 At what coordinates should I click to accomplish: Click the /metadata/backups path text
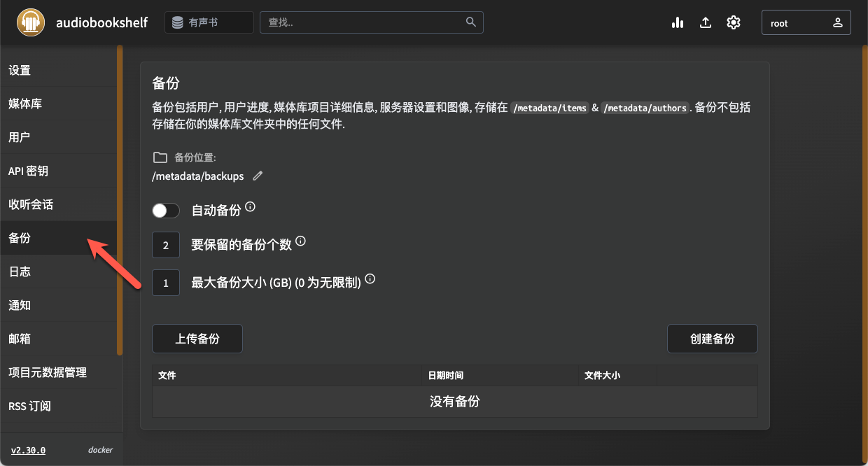(x=198, y=176)
